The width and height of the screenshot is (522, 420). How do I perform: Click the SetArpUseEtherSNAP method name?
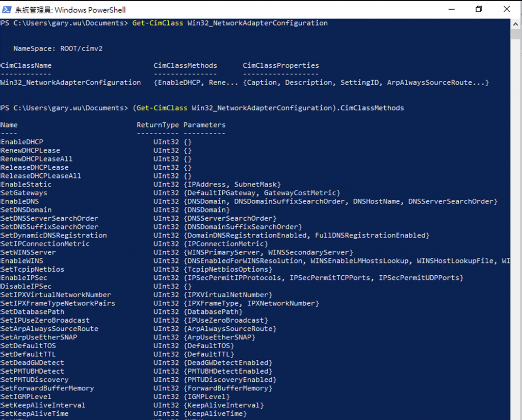(39, 337)
